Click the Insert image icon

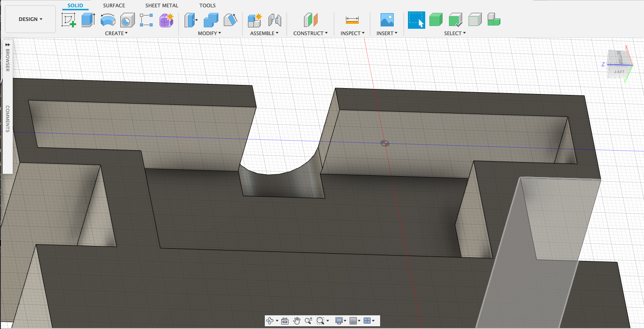(x=387, y=20)
